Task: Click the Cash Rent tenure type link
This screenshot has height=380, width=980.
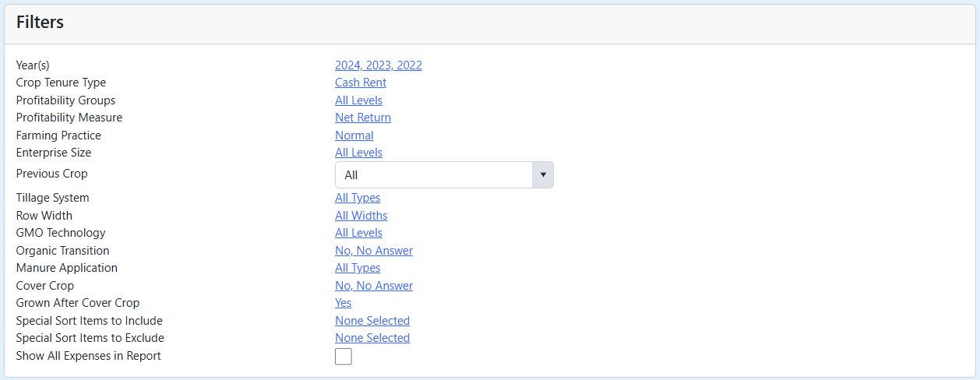Action: click(360, 83)
